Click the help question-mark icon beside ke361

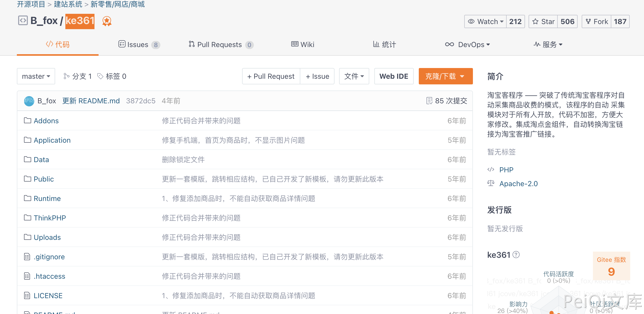pyautogui.click(x=516, y=255)
